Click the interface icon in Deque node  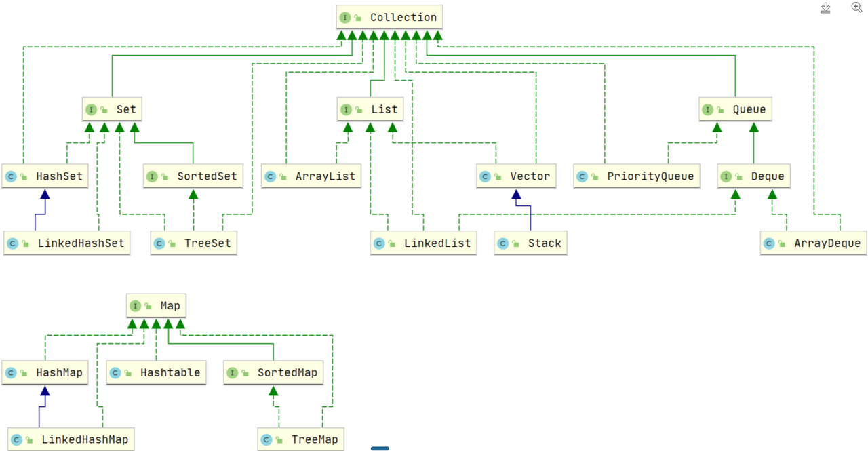point(726,176)
